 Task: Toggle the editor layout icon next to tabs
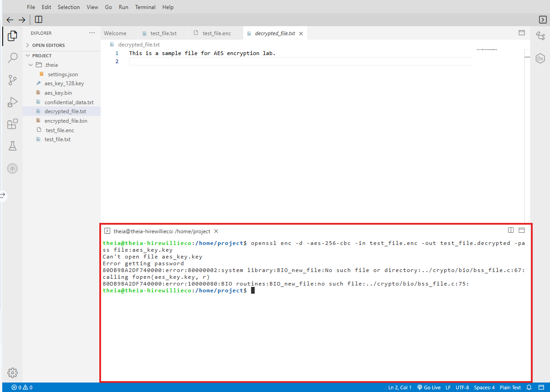522,33
